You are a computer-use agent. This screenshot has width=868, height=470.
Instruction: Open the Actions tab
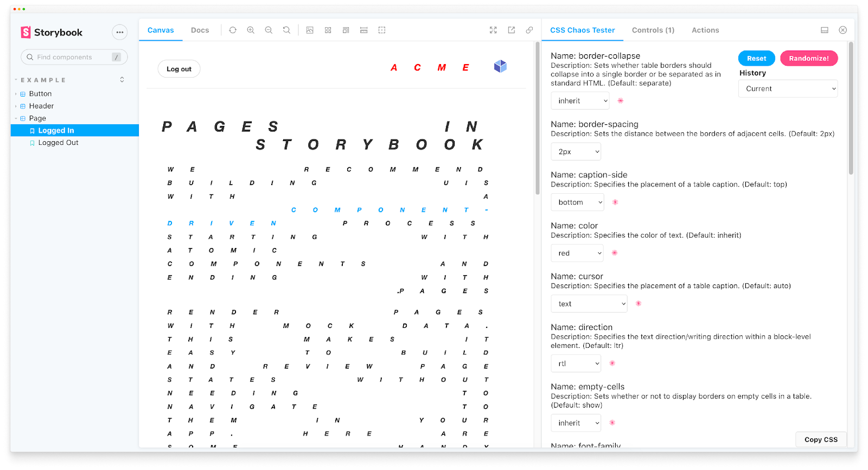point(705,30)
